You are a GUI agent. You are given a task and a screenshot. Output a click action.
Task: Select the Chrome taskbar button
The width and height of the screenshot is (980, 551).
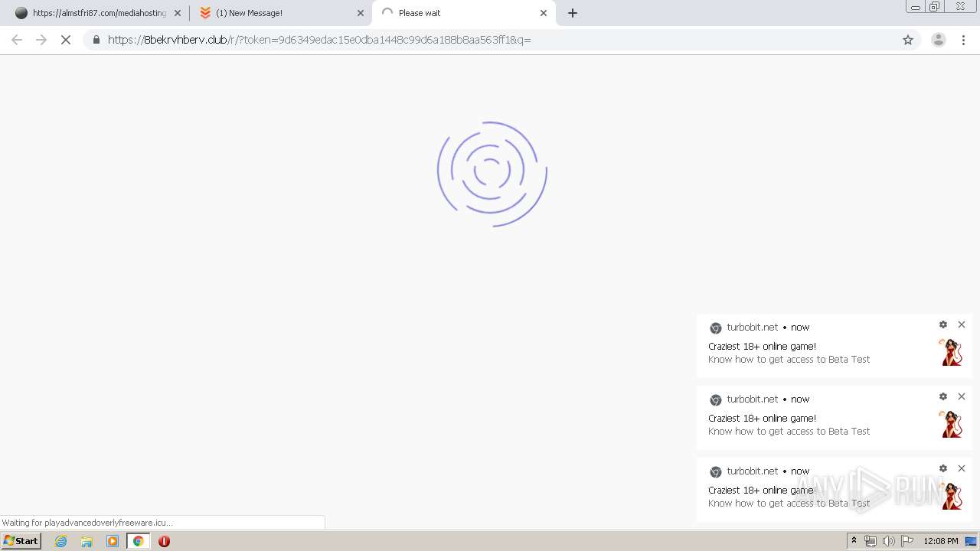click(139, 541)
